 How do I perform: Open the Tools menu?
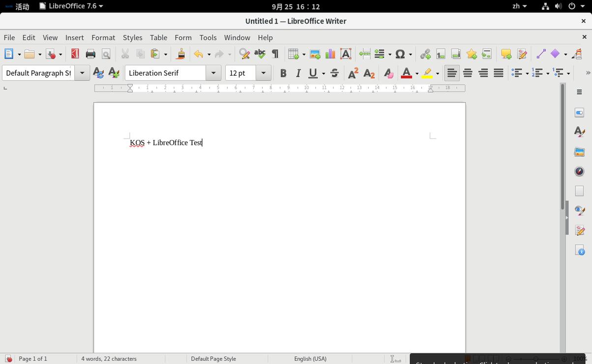[208, 37]
